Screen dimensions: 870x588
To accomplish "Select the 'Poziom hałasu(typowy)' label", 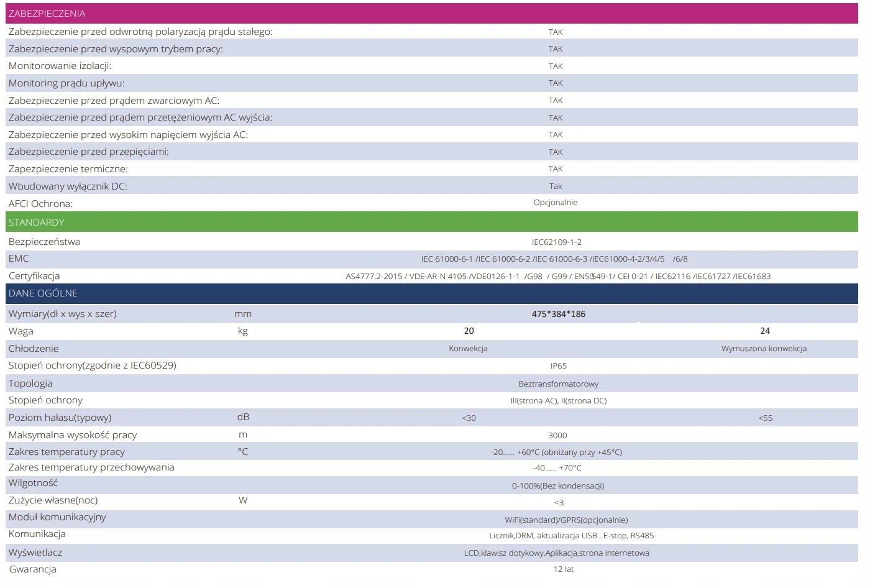I will coord(60,418).
